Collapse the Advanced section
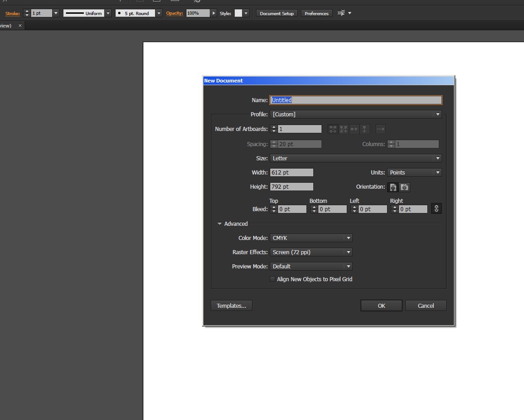Viewport: 524px width, 420px height. [x=220, y=224]
